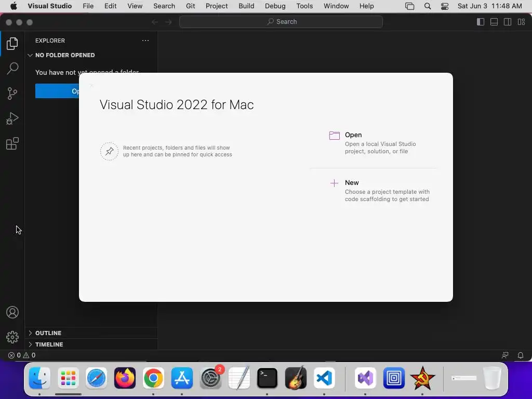Open System Settings from the Dock

tap(211, 378)
